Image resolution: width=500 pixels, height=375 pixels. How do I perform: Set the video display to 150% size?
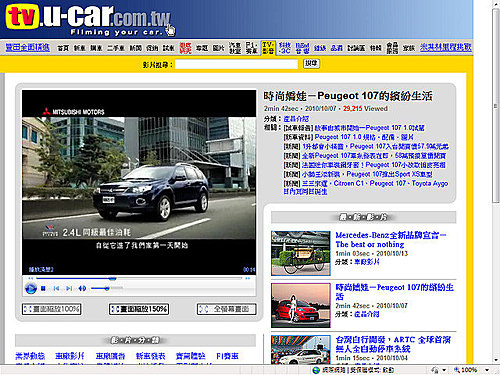[139, 309]
